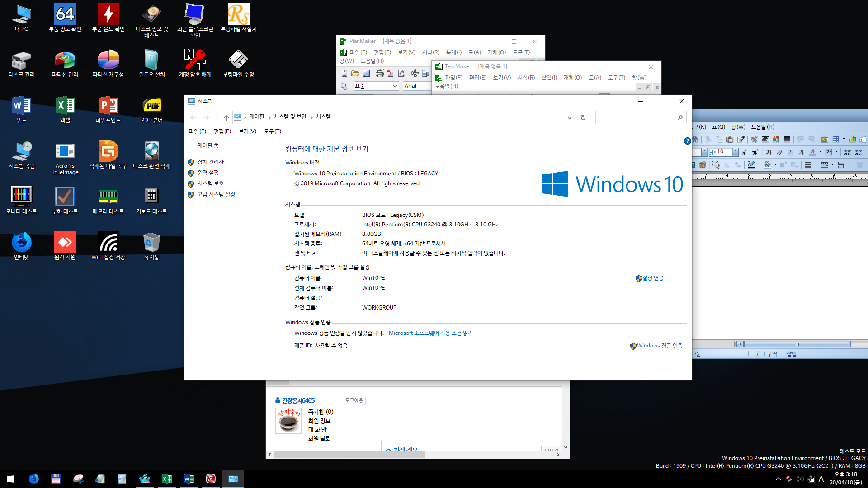Click the cut scissors icon in PlanMaker
Screen dimensions: 868x488
[415, 73]
